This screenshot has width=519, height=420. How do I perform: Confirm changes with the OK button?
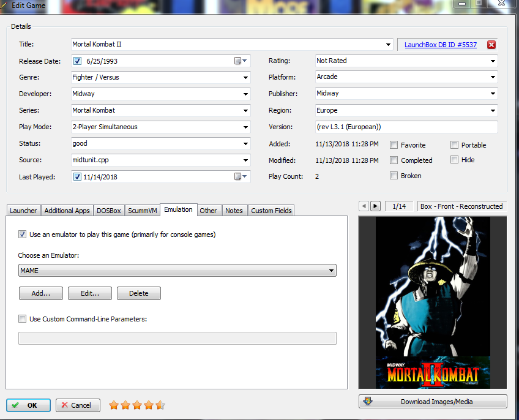click(29, 405)
